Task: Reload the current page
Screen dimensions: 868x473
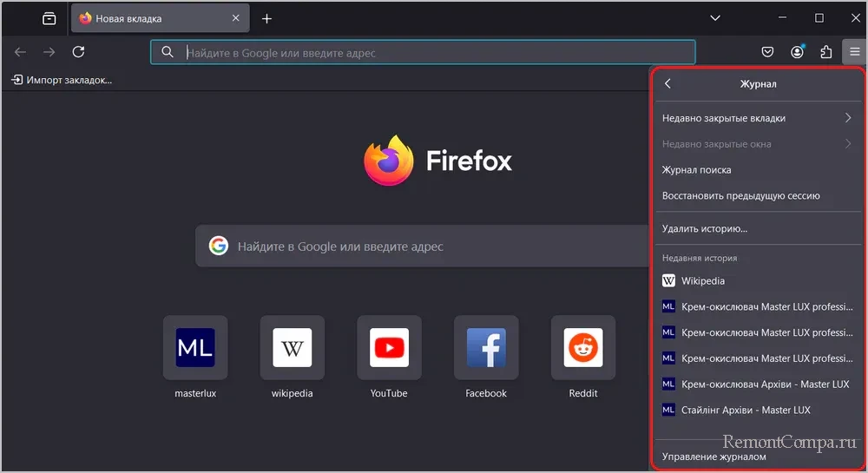Action: point(79,52)
